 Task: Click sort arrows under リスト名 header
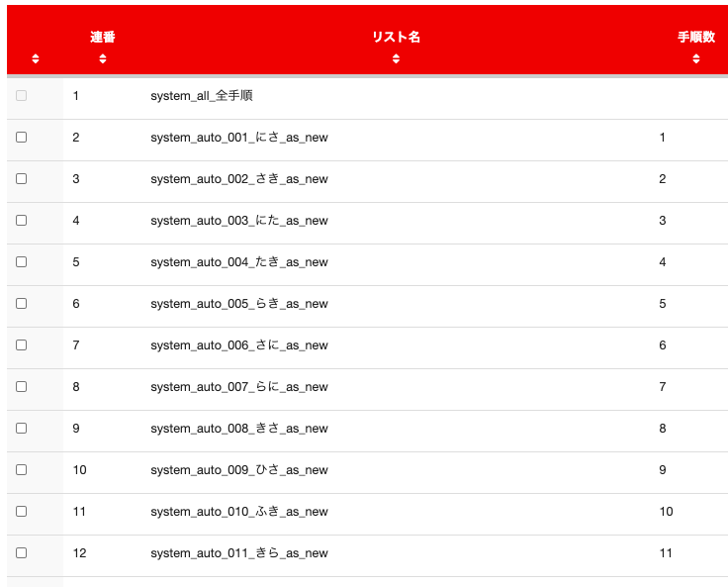[396, 58]
